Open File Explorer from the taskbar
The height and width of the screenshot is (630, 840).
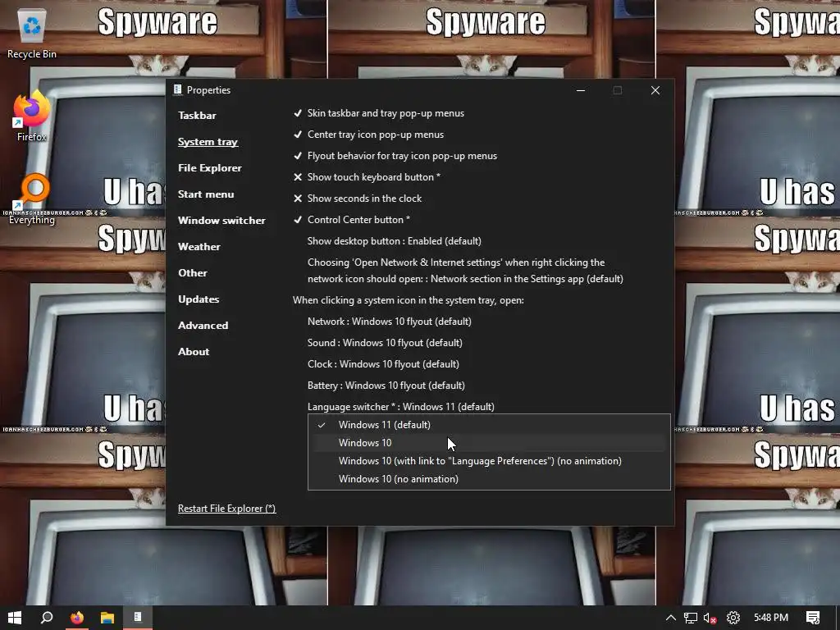[107, 618]
